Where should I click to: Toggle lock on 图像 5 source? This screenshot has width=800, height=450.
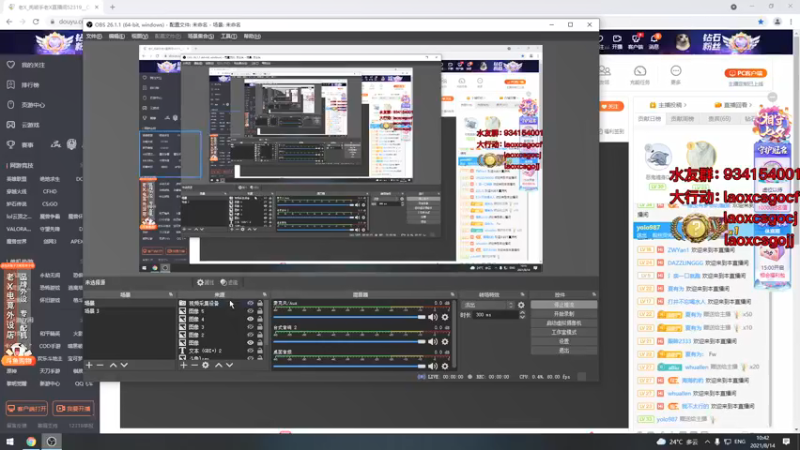[x=260, y=311]
